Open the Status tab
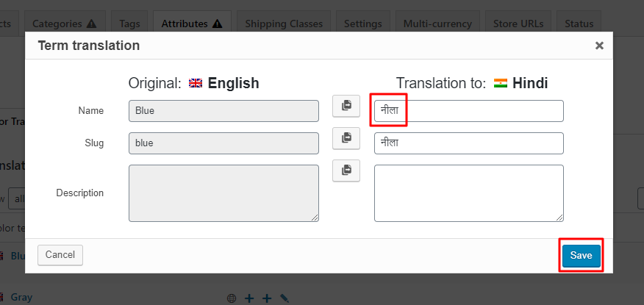This screenshot has width=644, height=305. [x=579, y=24]
